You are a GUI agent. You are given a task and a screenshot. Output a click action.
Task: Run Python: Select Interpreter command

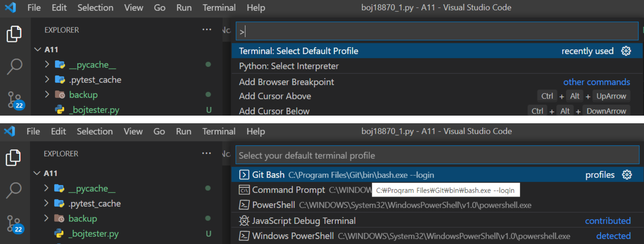tap(437, 66)
